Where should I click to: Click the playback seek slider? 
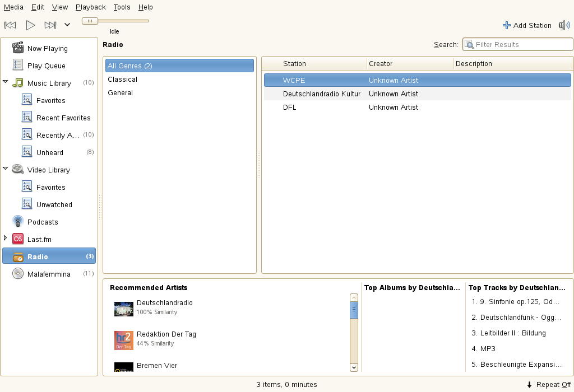[115, 21]
